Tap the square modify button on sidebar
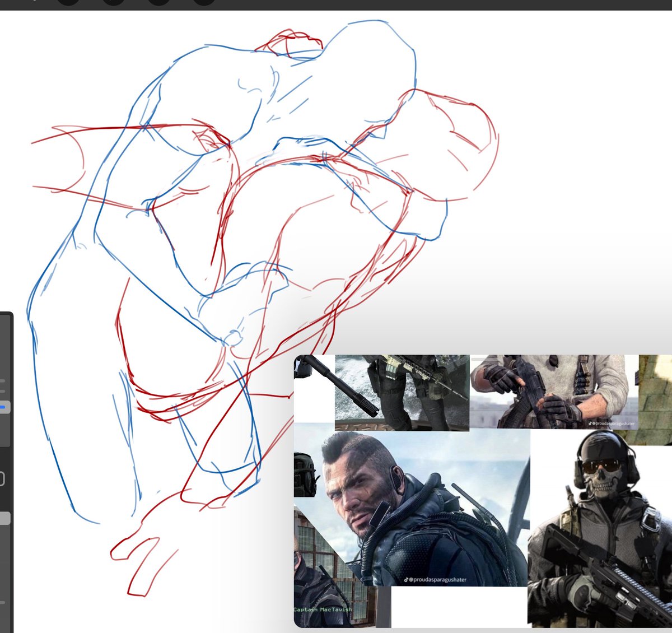 click(2, 479)
